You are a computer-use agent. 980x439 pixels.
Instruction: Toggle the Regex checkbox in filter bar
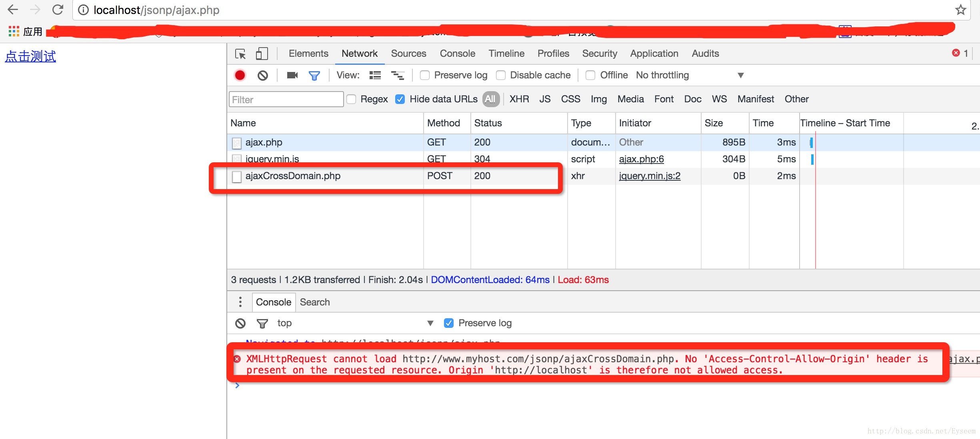click(351, 99)
